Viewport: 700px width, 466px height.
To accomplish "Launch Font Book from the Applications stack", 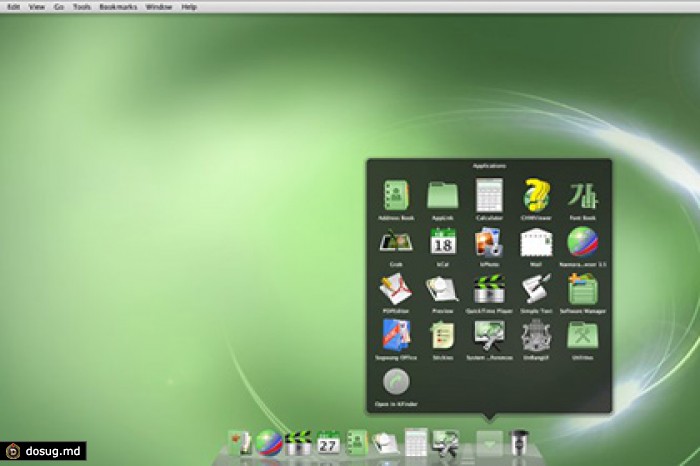I will [x=583, y=196].
